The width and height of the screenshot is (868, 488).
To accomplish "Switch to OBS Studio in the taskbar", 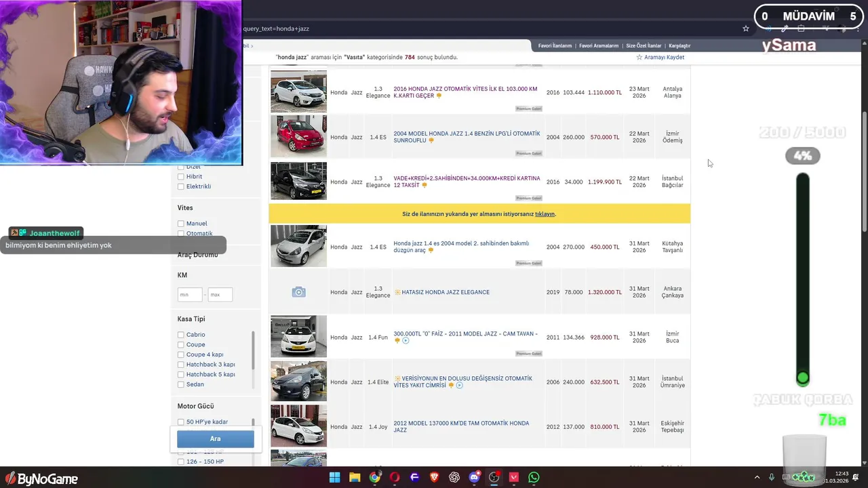I will 494,477.
